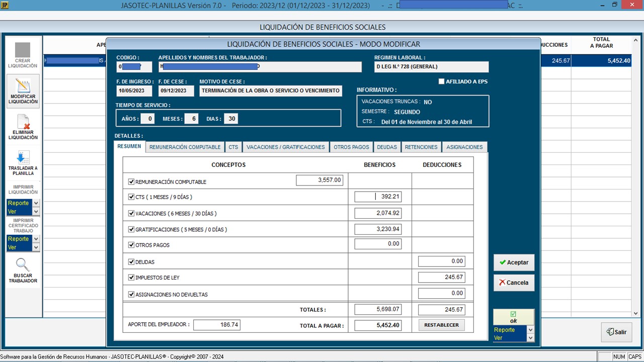
Task: Open the Deudas tab
Action: (387, 147)
